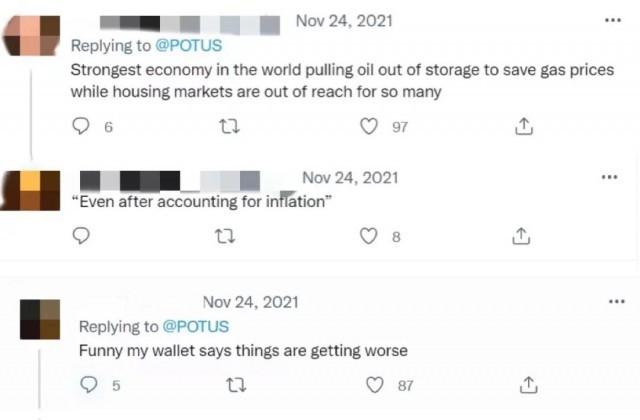Open more options for 'accounting for inflation' tweet
Screen dimensions: 640x420
click(609, 178)
